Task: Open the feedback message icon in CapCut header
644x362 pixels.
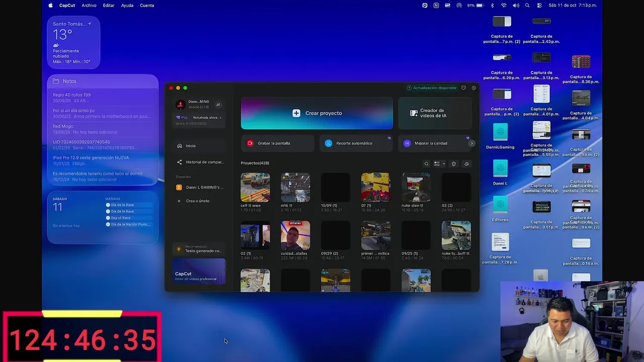Action: [463, 88]
